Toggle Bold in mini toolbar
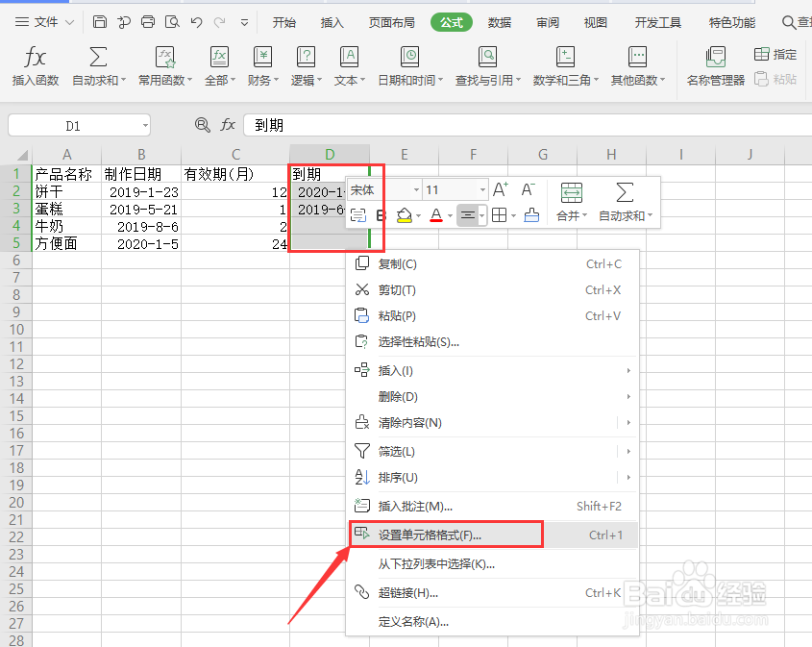Screen dimensions: 812x647 click(381, 215)
